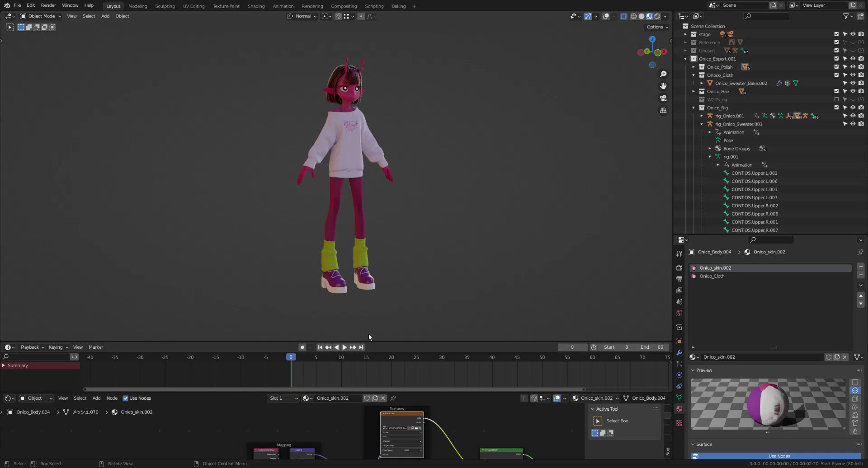This screenshot has height=468, width=868.
Task: Open the Physics properties tab
Action: pyautogui.click(x=679, y=375)
